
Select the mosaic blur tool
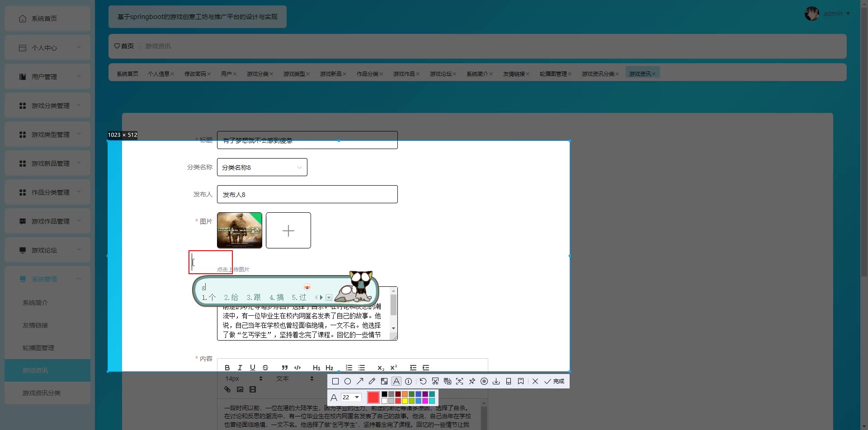coord(384,381)
